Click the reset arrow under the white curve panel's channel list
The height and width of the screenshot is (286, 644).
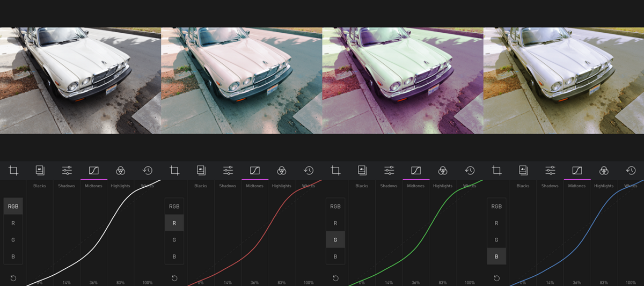click(x=13, y=278)
